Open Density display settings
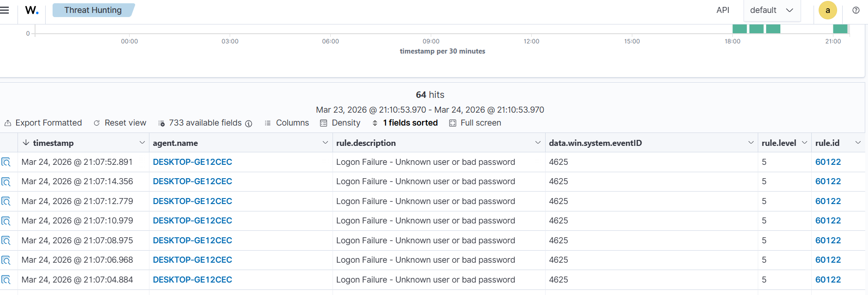This screenshot has width=868, height=295. tap(340, 123)
